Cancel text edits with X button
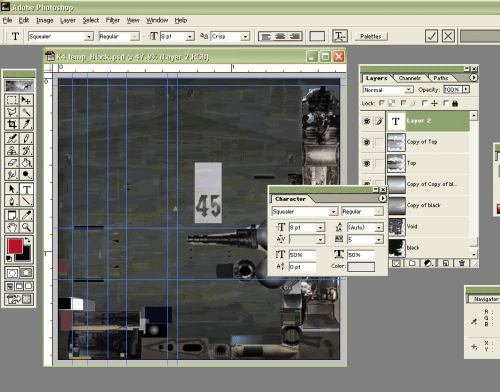This screenshot has height=392, width=500. coord(448,36)
